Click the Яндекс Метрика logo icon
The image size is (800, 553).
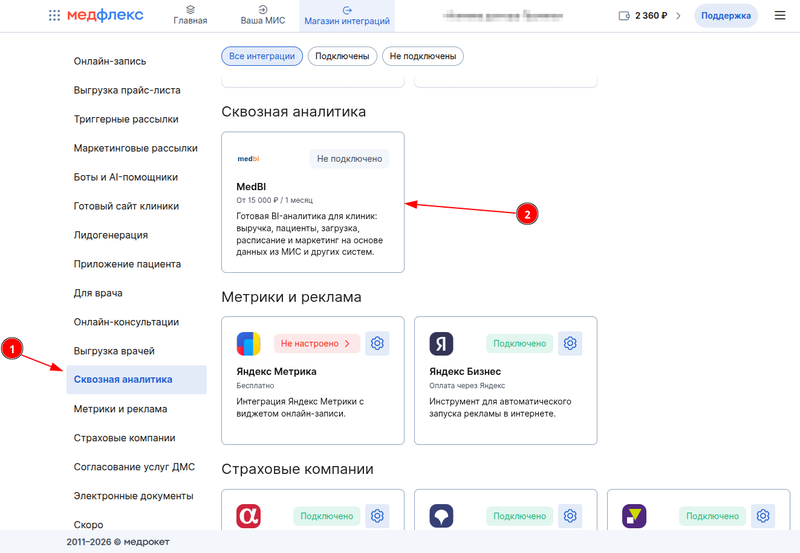pos(248,343)
